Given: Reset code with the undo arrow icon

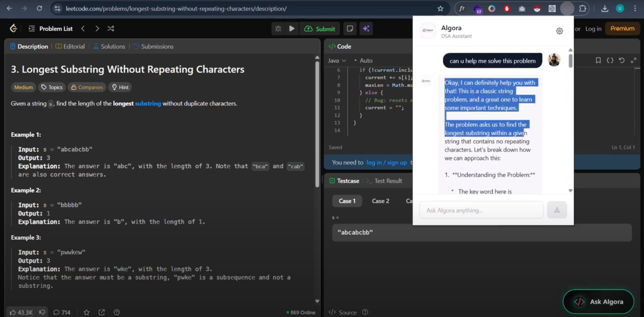Looking at the screenshot, I should (x=622, y=60).
